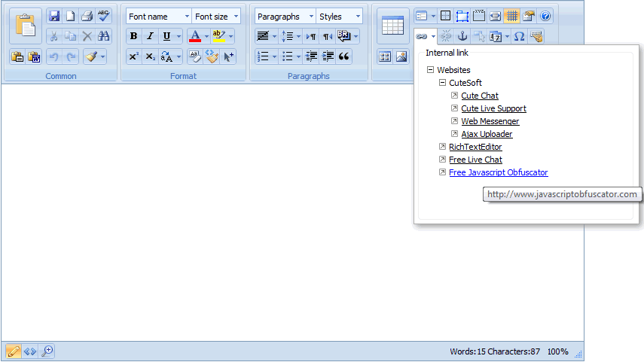Screen dimensions: 644x362
Task: Click the Save icon
Action: pos(53,16)
